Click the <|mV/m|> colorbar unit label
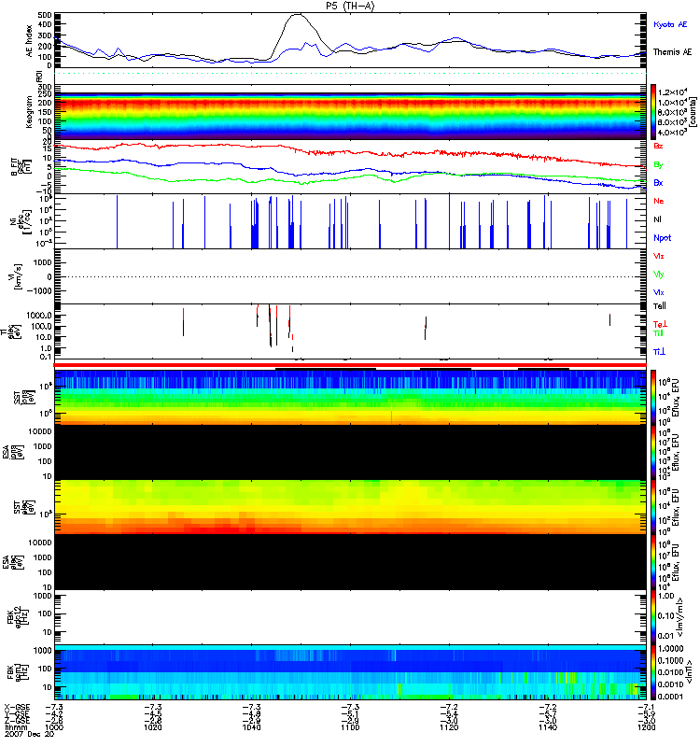 [x=681, y=618]
